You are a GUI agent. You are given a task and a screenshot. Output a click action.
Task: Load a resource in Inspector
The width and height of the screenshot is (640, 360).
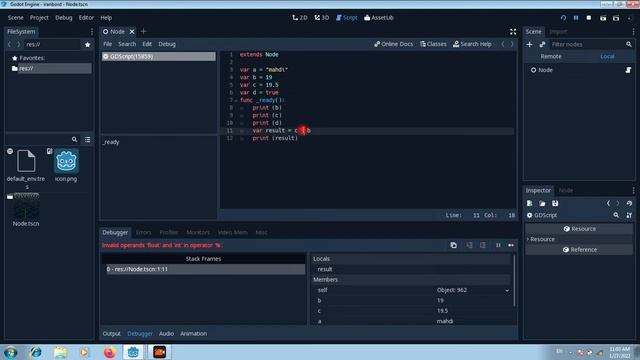pyautogui.click(x=542, y=203)
